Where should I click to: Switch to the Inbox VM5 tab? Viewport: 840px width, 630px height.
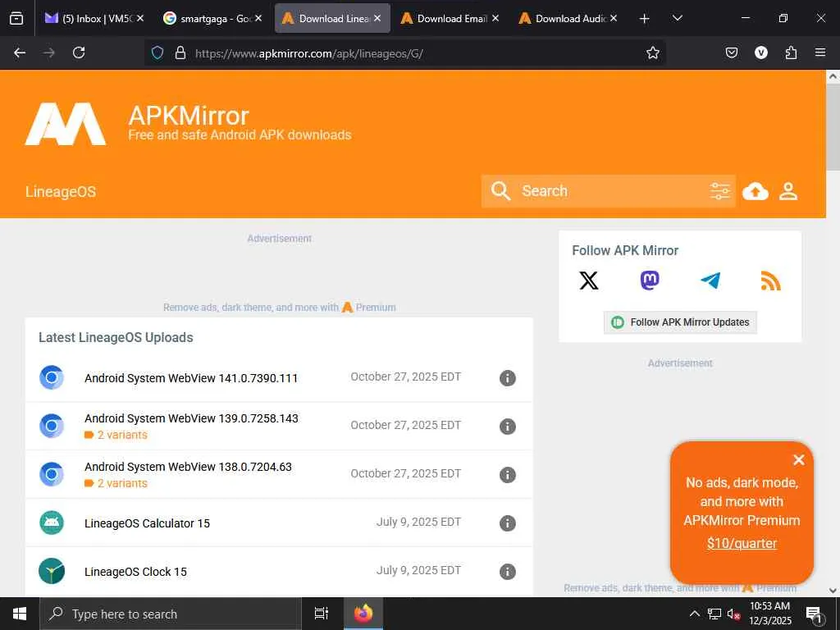click(94, 18)
